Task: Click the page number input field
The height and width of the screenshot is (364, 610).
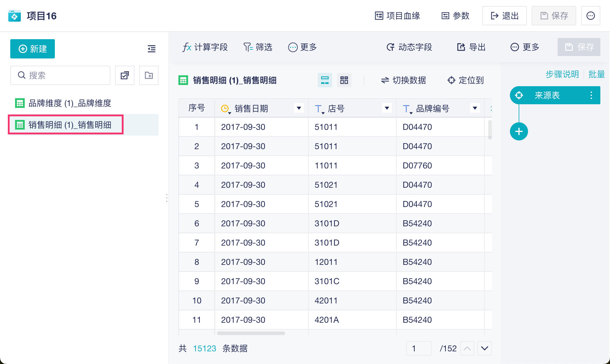Action: point(419,348)
